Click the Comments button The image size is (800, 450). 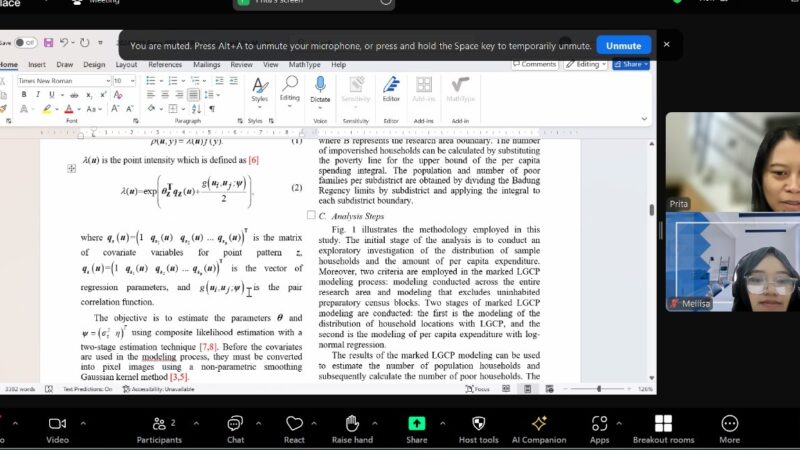tap(535, 64)
